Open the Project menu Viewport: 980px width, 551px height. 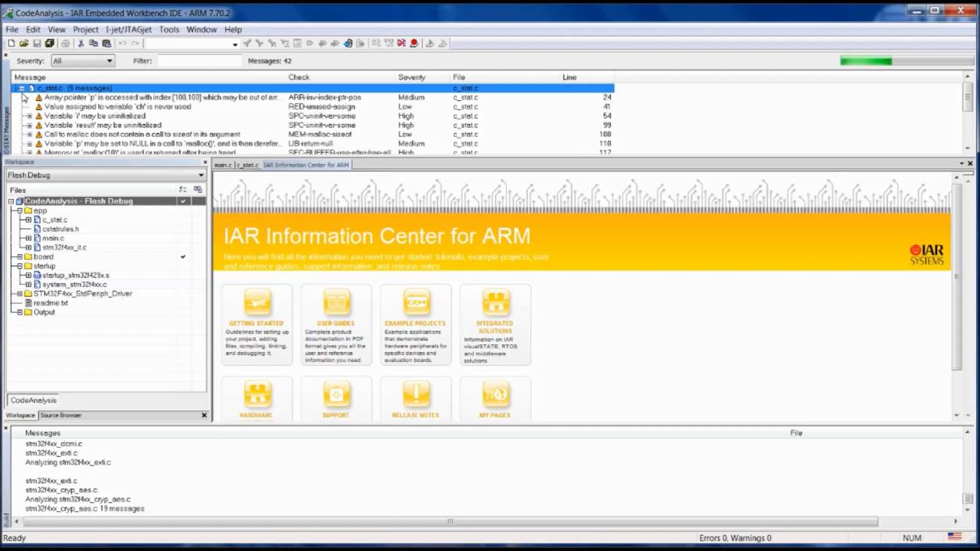tap(86, 29)
